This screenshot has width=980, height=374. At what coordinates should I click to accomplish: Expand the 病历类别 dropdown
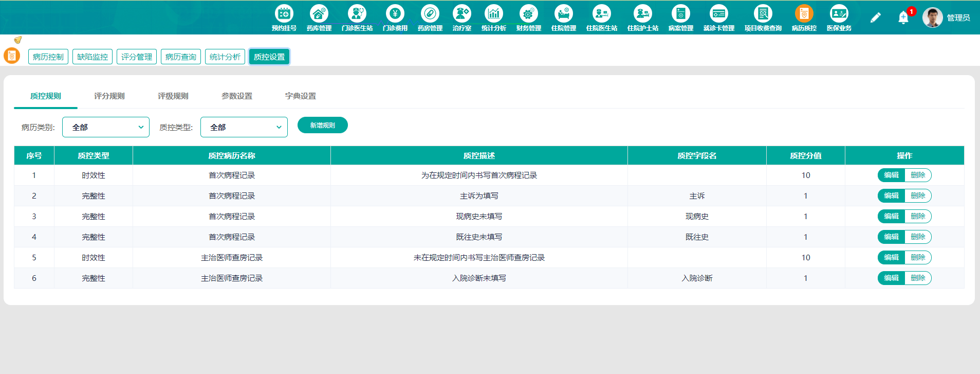(106, 127)
